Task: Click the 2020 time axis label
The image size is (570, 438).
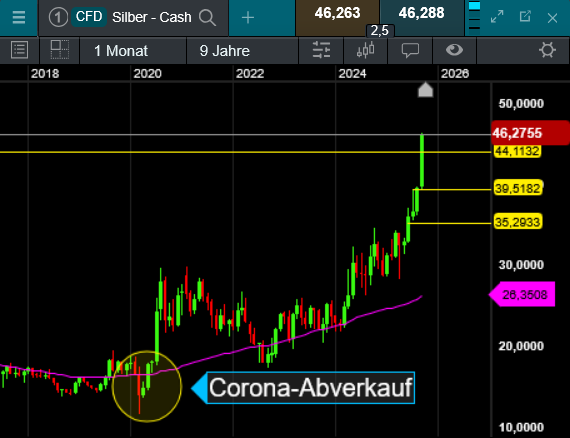Action: click(x=147, y=74)
